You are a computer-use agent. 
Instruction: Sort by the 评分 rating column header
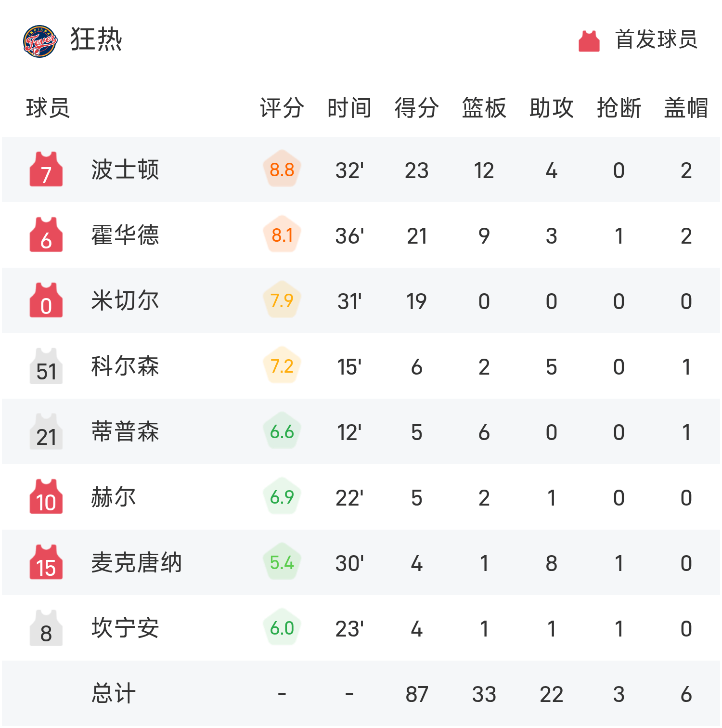click(282, 108)
